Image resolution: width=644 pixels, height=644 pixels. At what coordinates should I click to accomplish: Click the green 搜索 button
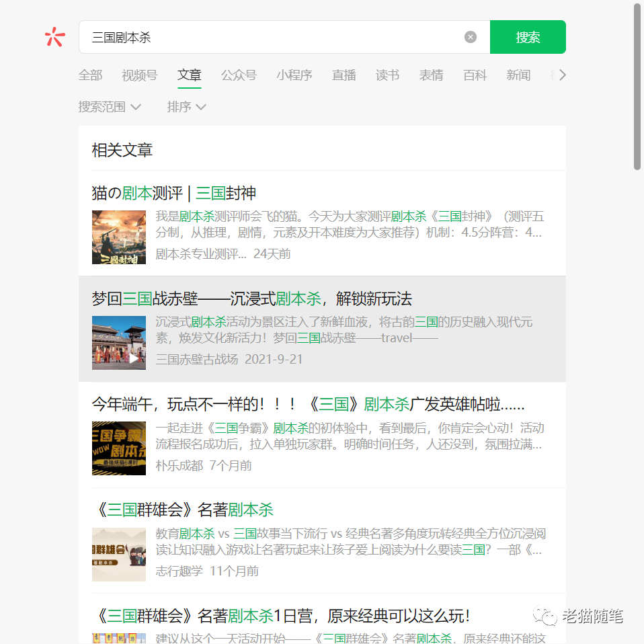[528, 37]
